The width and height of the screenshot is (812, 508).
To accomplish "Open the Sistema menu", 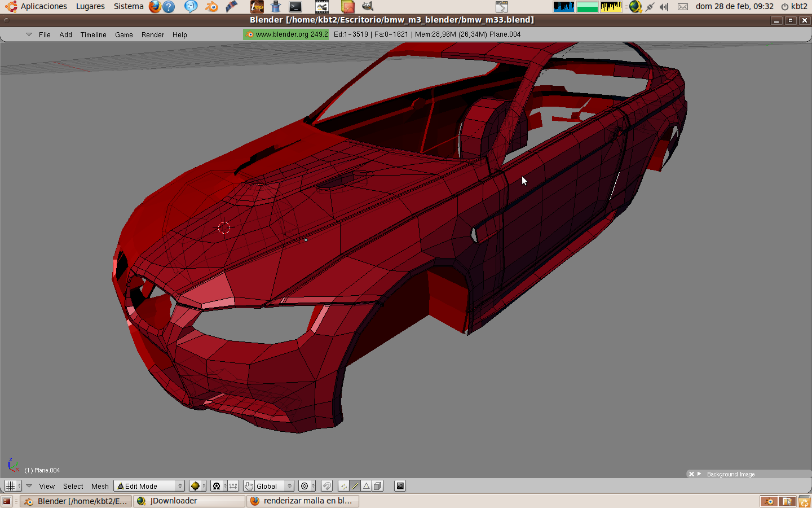I will (x=129, y=6).
